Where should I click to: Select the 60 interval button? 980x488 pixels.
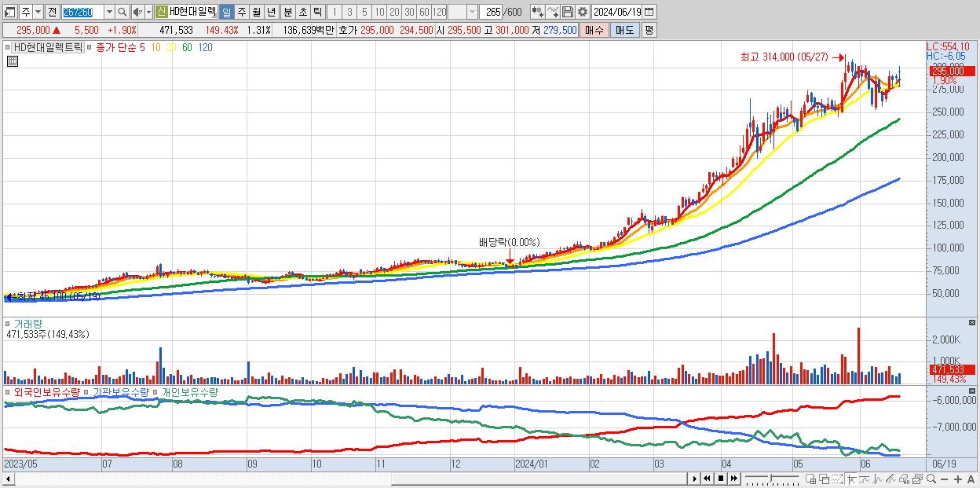(424, 12)
